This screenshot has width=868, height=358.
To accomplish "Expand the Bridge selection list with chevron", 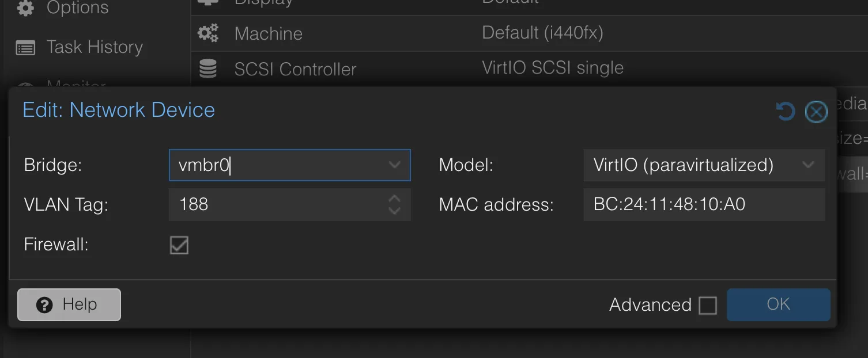I will [395, 165].
